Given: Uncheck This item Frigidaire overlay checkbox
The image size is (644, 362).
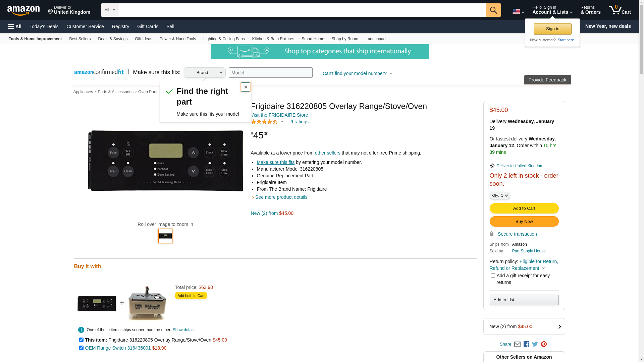Looking at the screenshot, I should [x=81, y=340].
